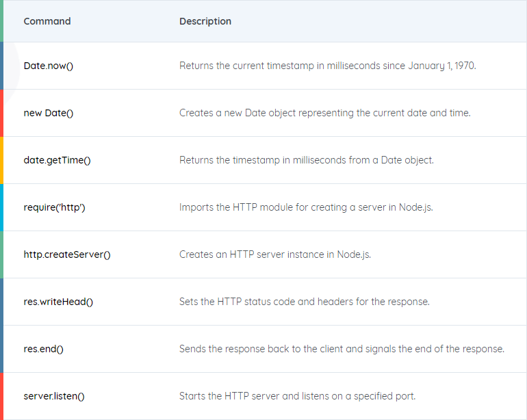Click the require('http') command text

click(54, 207)
